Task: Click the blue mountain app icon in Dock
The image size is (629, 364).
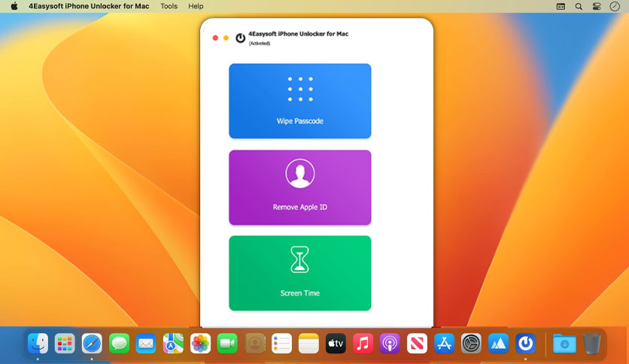Action: (498, 344)
